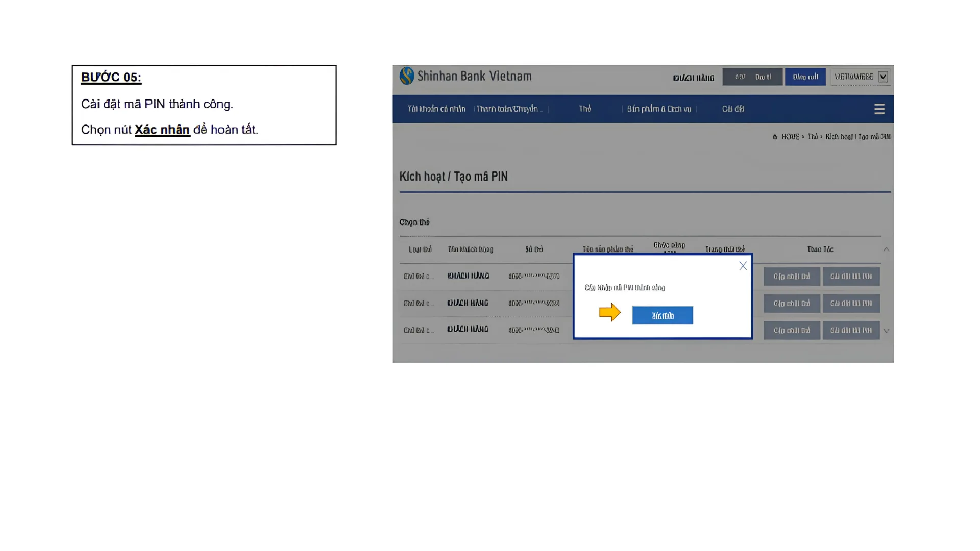Open the Thẻ menu in the navigation bar
This screenshot has height=551, width=980.
click(x=585, y=109)
